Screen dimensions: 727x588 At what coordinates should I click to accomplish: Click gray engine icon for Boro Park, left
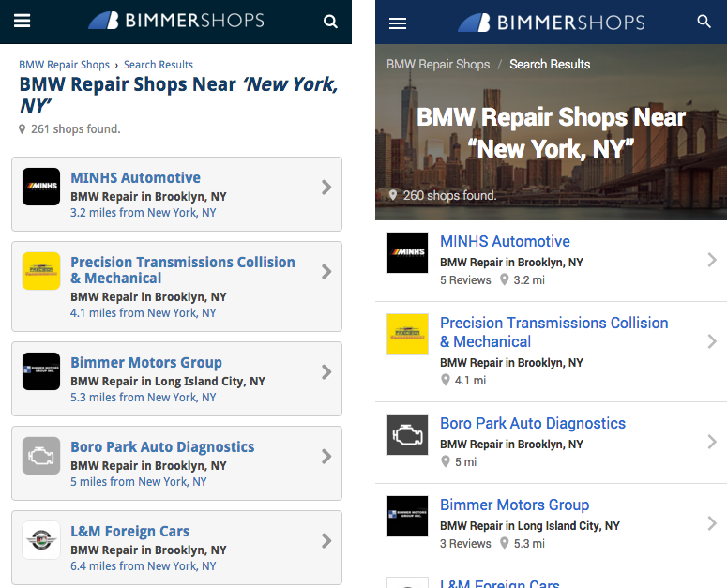pos(41,456)
